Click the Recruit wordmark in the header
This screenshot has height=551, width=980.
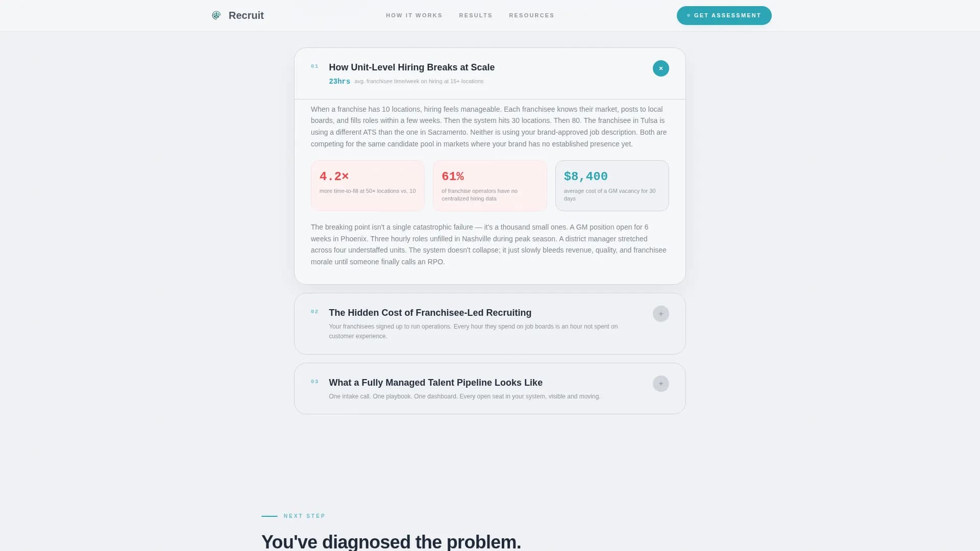(246, 15)
